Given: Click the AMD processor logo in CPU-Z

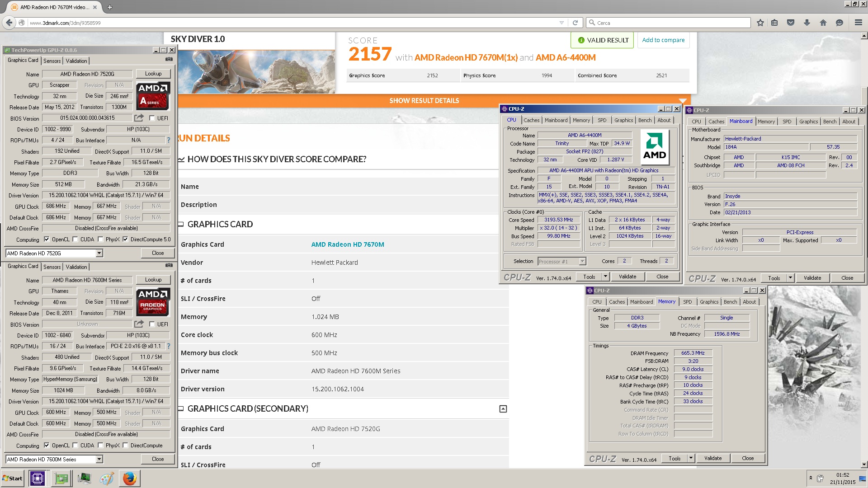Looking at the screenshot, I should pyautogui.click(x=655, y=146).
